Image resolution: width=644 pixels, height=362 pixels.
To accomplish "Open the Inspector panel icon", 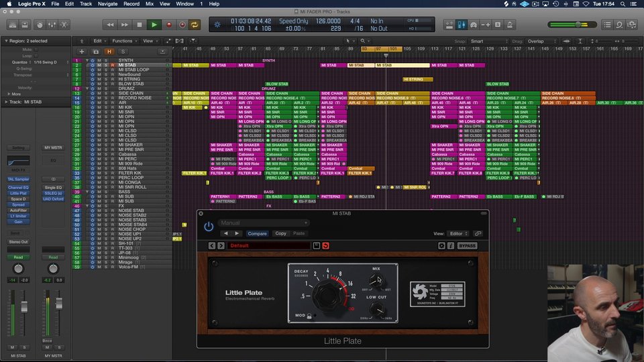I will click(x=25, y=25).
